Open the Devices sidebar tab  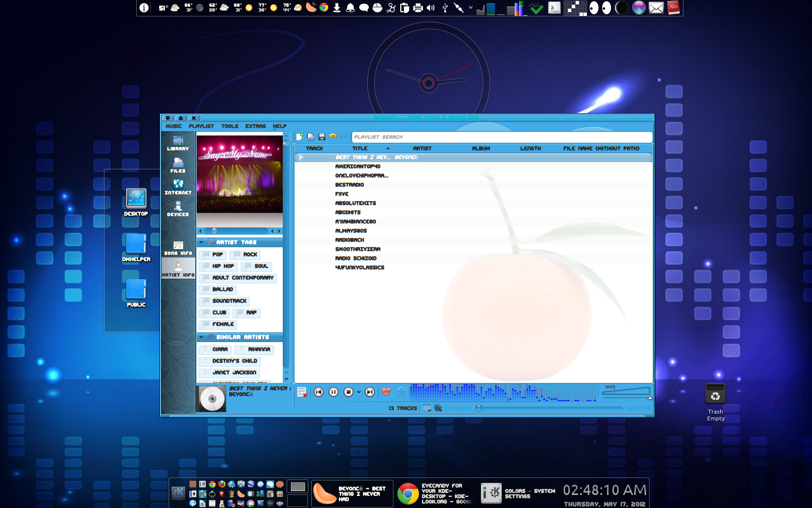(x=178, y=209)
